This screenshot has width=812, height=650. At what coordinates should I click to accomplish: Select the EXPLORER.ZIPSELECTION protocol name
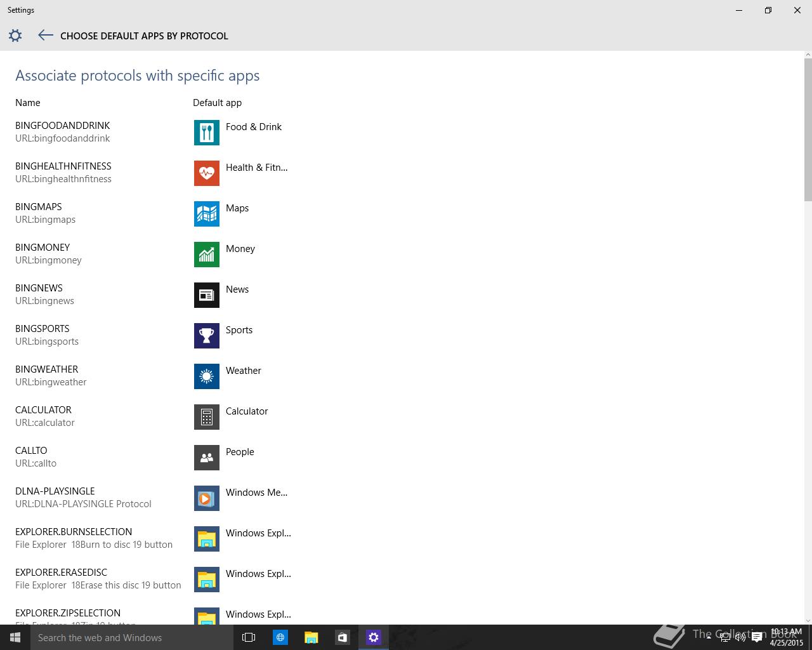pos(68,613)
